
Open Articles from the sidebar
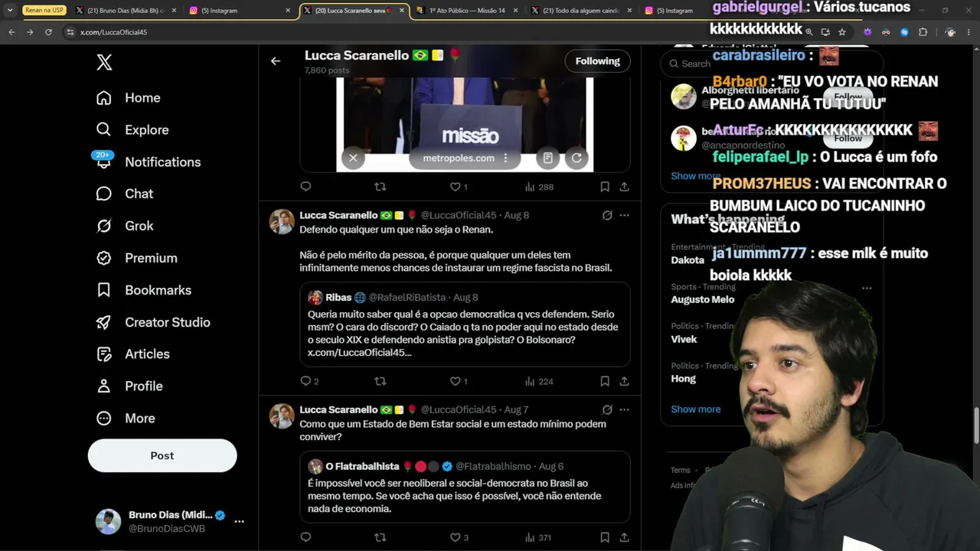[x=132, y=354]
